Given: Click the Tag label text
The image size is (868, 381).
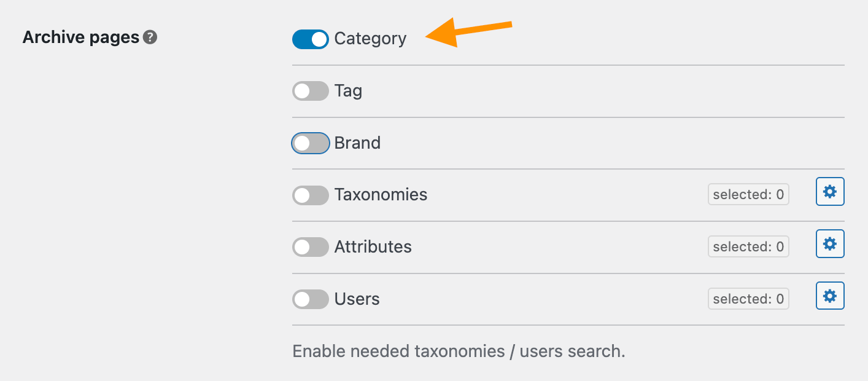Looking at the screenshot, I should pyautogui.click(x=348, y=92).
